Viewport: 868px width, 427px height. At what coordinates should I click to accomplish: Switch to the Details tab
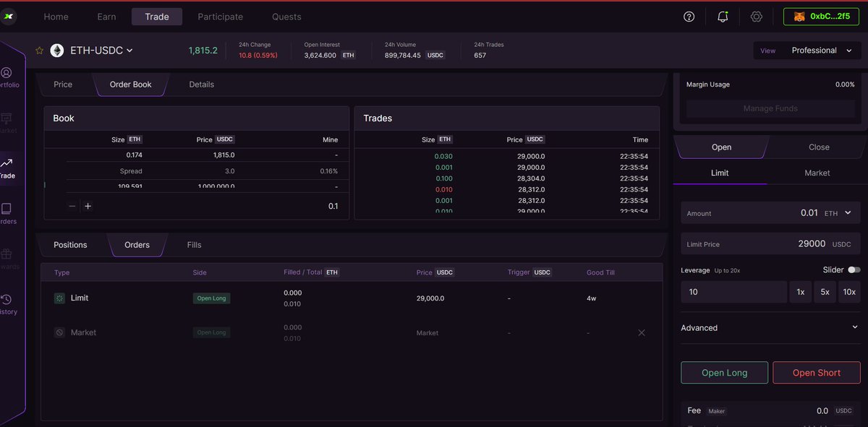click(202, 85)
